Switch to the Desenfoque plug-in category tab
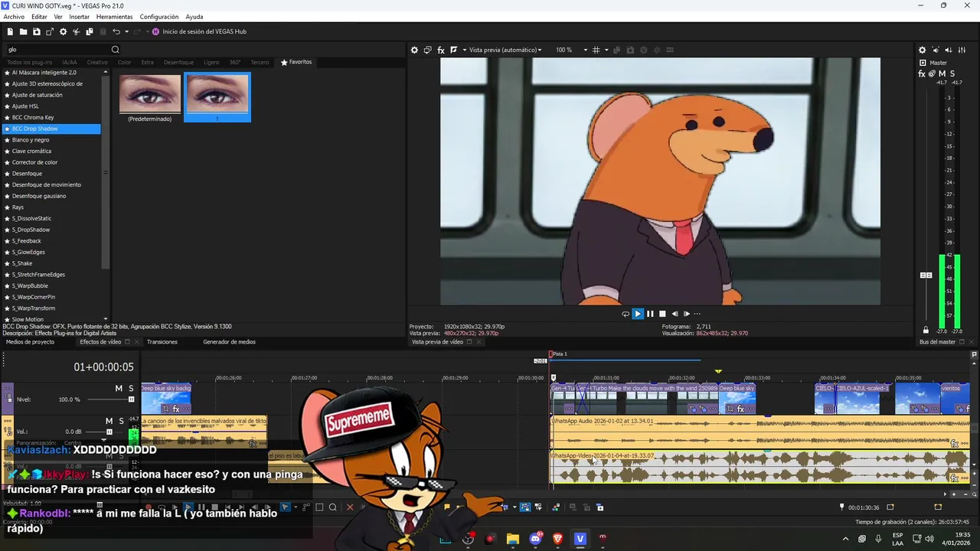980x551 pixels. coord(178,62)
